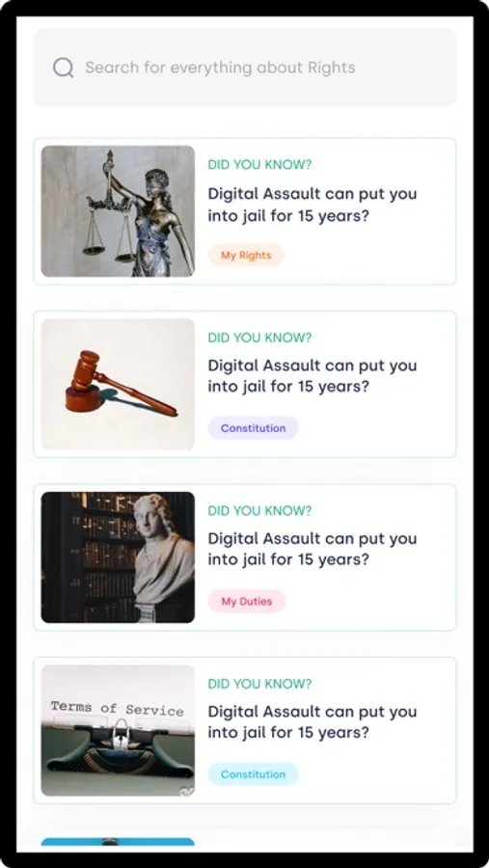Viewport: 489px width, 868px height.
Task: Open the Terms of Service typewriter thumbnail
Action: 118,730
